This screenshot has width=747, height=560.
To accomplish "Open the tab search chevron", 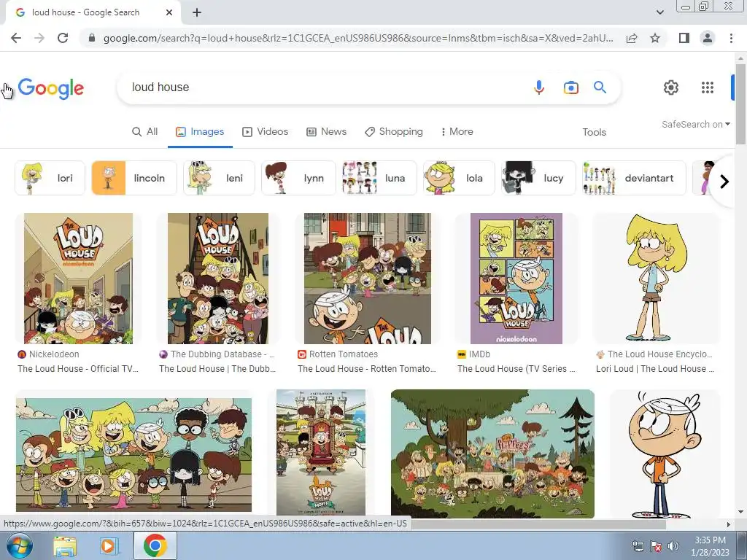I will 659,12.
